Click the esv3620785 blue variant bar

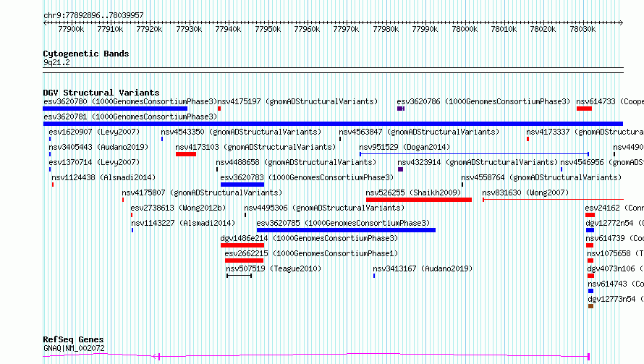click(346, 230)
